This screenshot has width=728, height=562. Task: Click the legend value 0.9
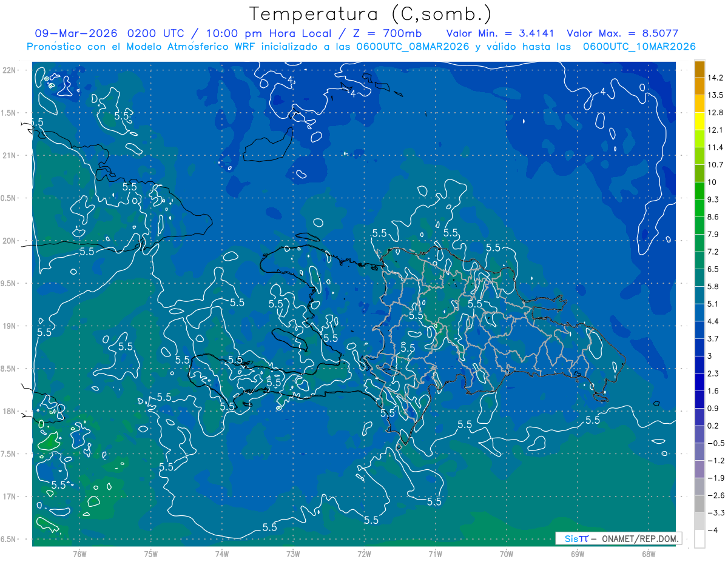coord(713,409)
